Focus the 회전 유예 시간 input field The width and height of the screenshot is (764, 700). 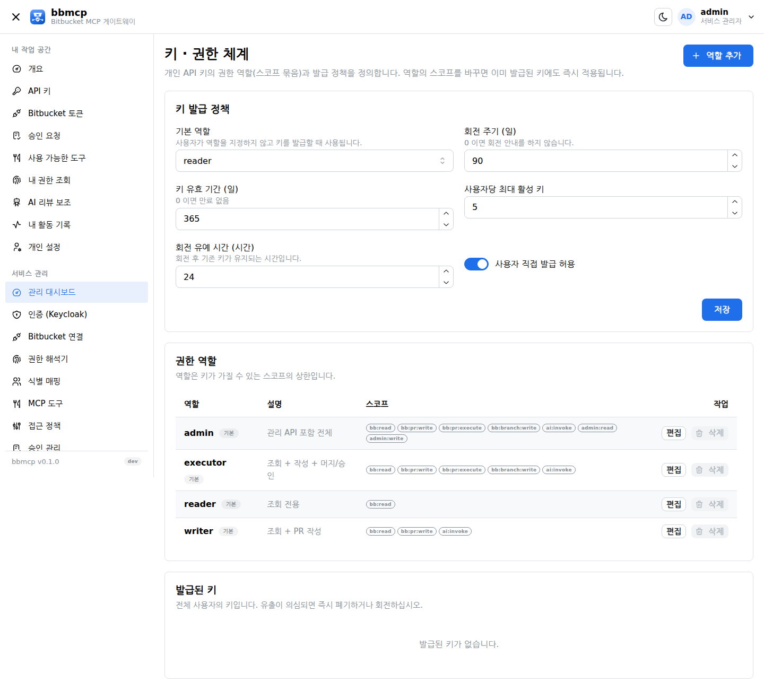[307, 277]
